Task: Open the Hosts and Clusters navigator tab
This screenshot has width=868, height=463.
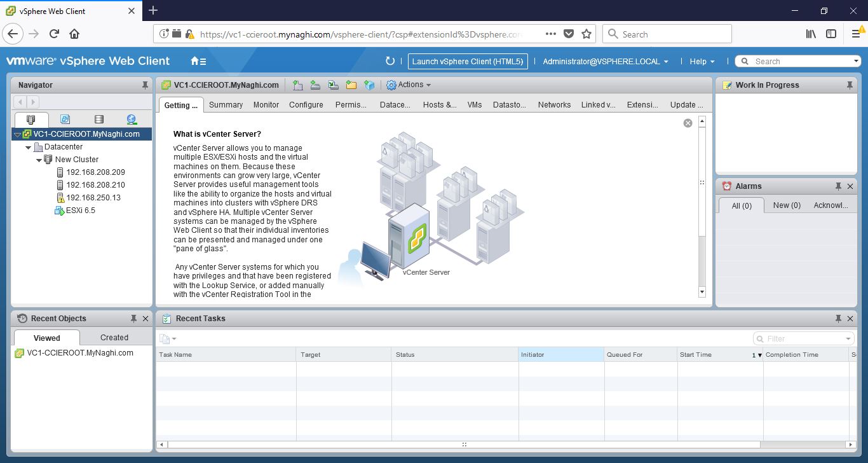Action: pyautogui.click(x=31, y=120)
